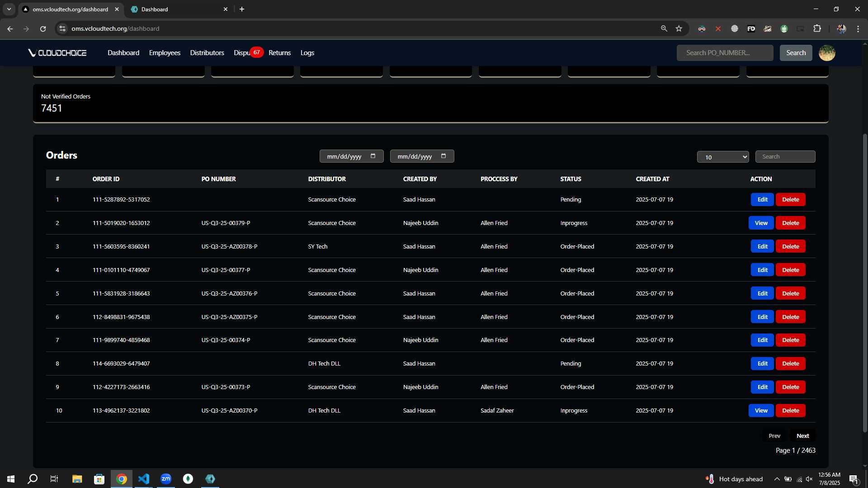Click the Search PO_NUMBER input field
Viewport: 868px width, 488px height.
pos(725,53)
